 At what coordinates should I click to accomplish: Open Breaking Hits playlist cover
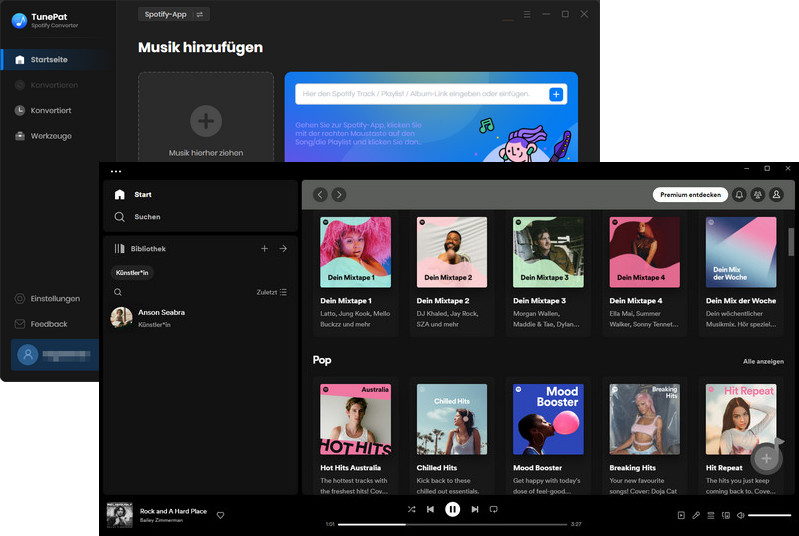coord(645,419)
